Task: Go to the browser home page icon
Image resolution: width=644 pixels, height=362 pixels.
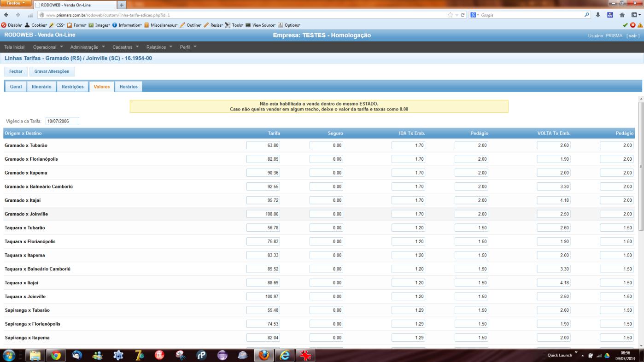Action: point(621,15)
